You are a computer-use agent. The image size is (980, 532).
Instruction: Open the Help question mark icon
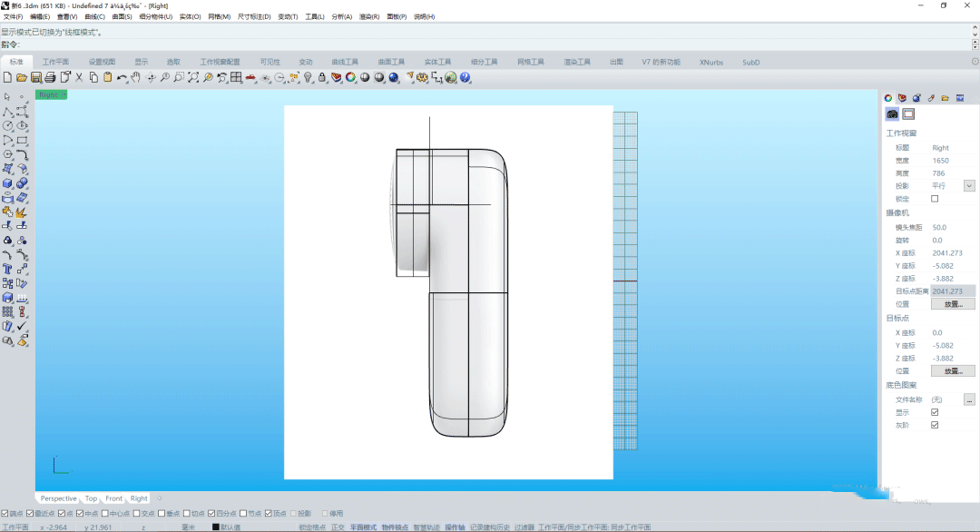coord(465,78)
